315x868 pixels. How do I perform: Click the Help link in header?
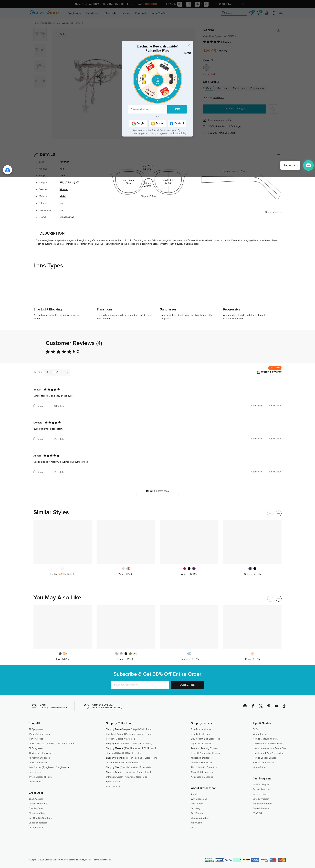tap(282, 13)
